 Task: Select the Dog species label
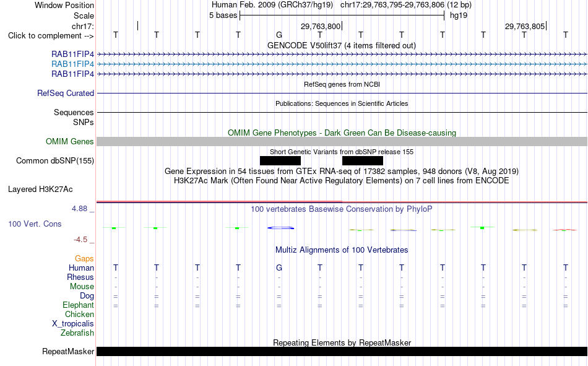click(87, 295)
